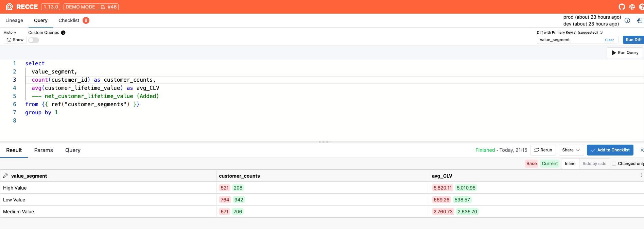Image resolution: width=644 pixels, height=229 pixels.
Task: Click the Run Diff button
Action: click(633, 40)
